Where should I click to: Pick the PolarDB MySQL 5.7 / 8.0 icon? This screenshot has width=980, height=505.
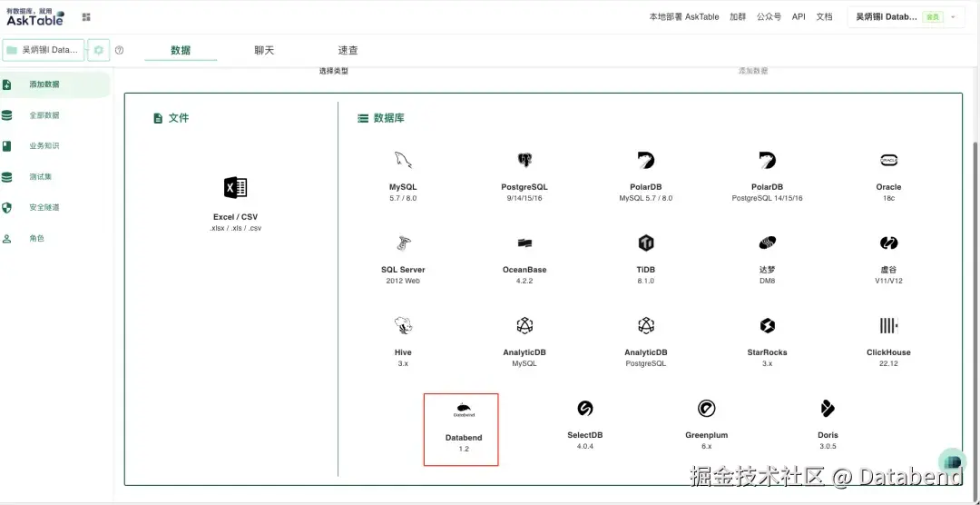(x=646, y=160)
